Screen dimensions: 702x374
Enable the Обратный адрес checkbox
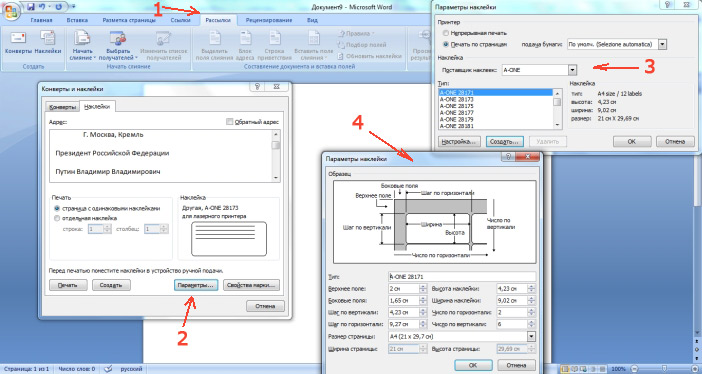(230, 121)
